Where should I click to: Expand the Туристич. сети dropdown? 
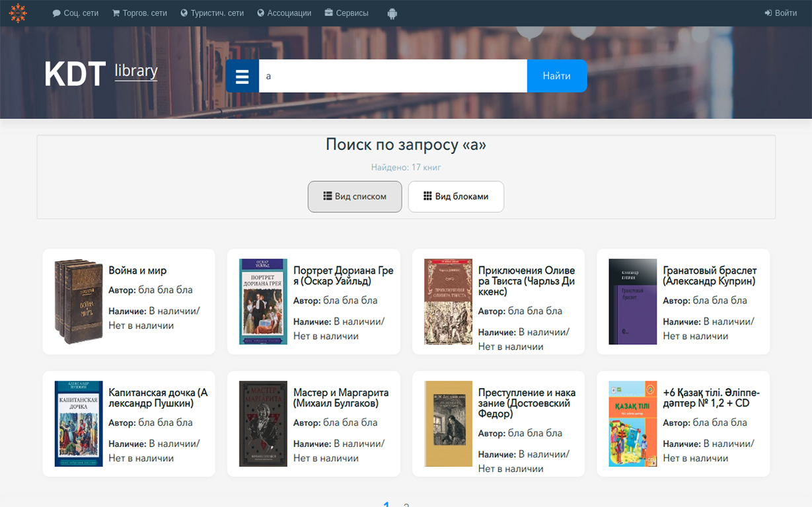pyautogui.click(x=212, y=13)
